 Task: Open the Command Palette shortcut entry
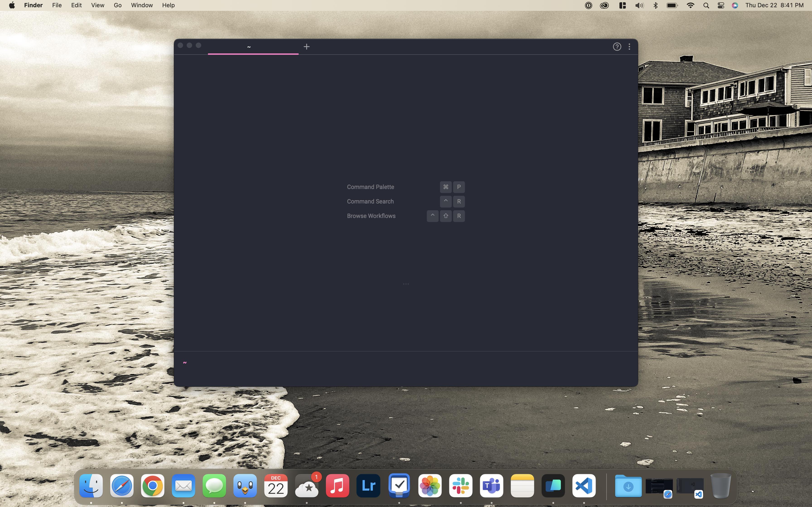pos(370,187)
